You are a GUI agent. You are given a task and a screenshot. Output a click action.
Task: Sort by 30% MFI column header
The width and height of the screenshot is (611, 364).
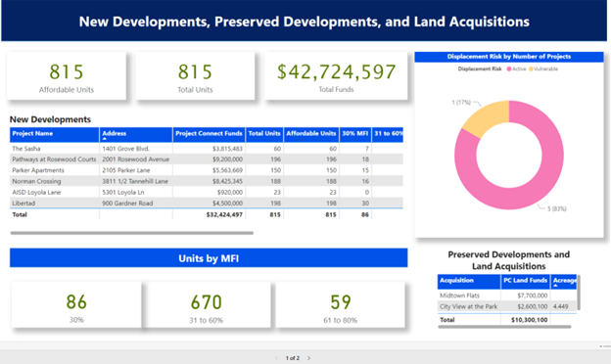355,134
